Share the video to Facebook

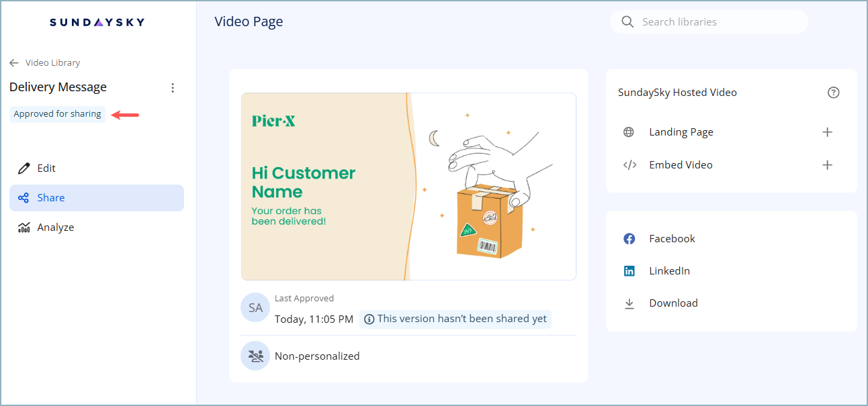(671, 239)
